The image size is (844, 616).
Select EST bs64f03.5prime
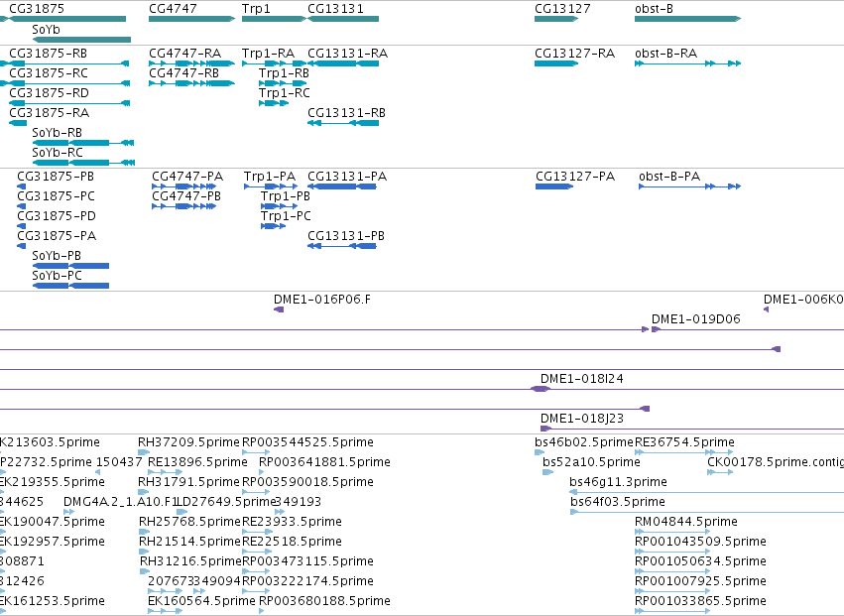coord(707,512)
